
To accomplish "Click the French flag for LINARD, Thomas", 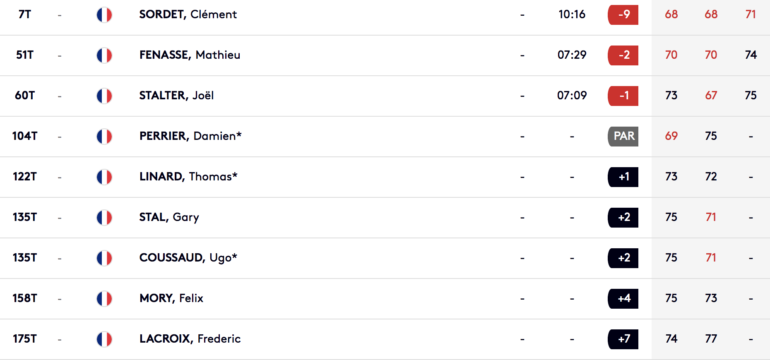I will pos(104,177).
